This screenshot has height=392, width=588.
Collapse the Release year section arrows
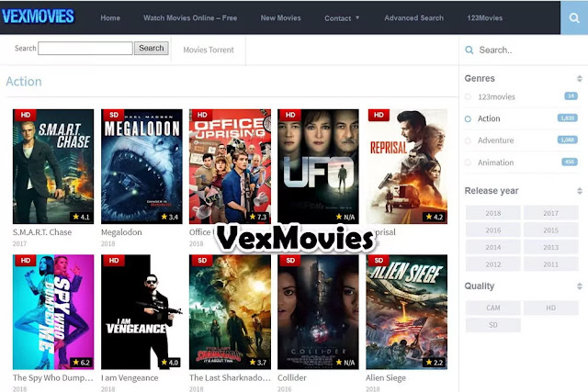point(580,191)
